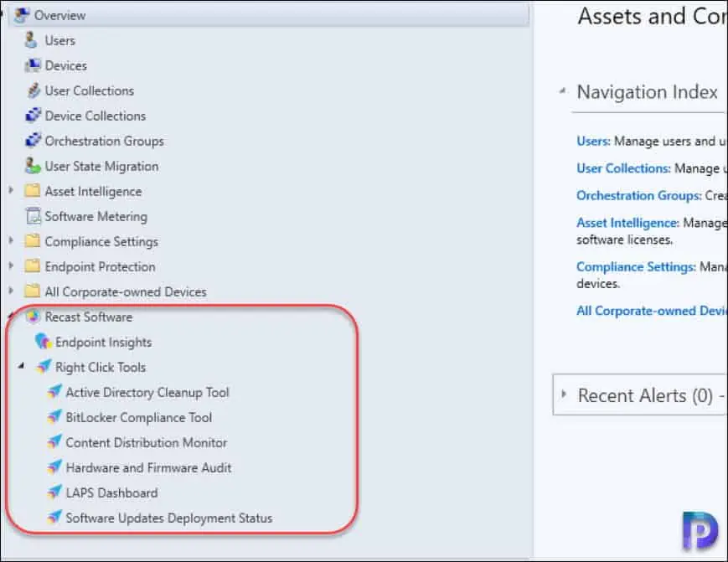Viewport: 728px width, 562px height.
Task: Select the Users tree node
Action: click(59, 40)
